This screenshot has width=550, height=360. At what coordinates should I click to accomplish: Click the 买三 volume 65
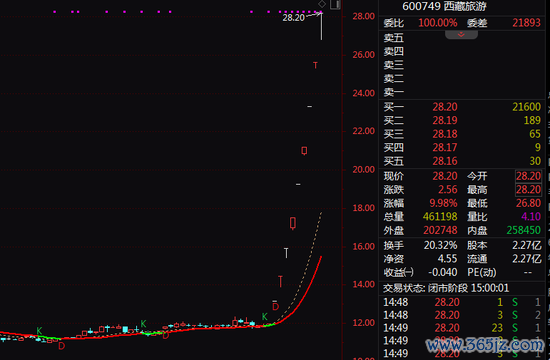(535, 134)
